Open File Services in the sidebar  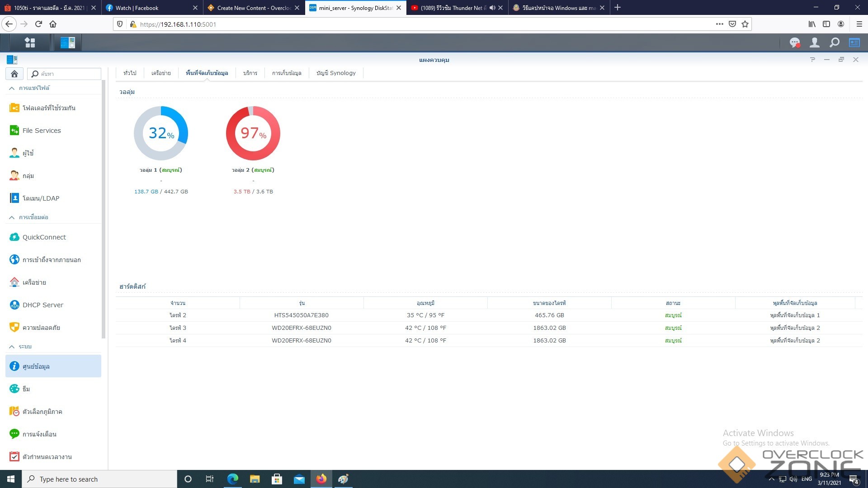point(41,131)
